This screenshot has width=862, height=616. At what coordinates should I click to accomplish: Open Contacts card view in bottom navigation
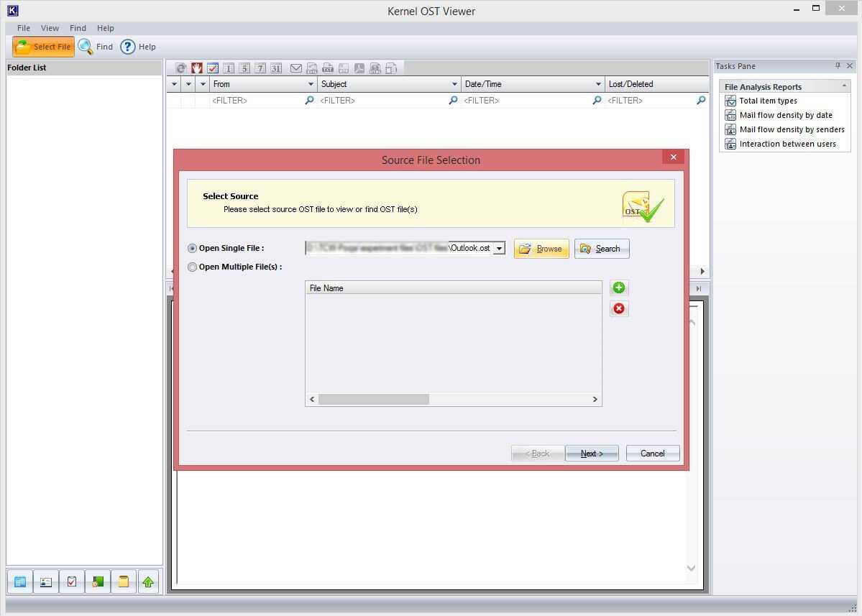click(45, 582)
